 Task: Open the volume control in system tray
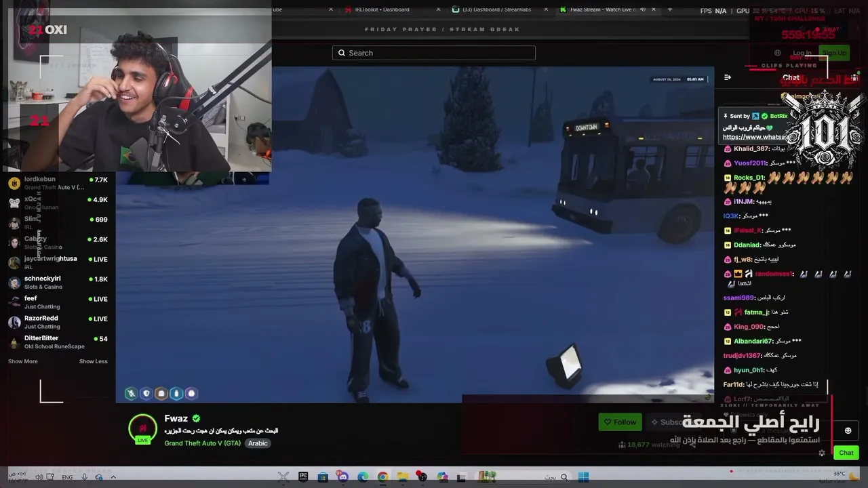click(x=39, y=477)
